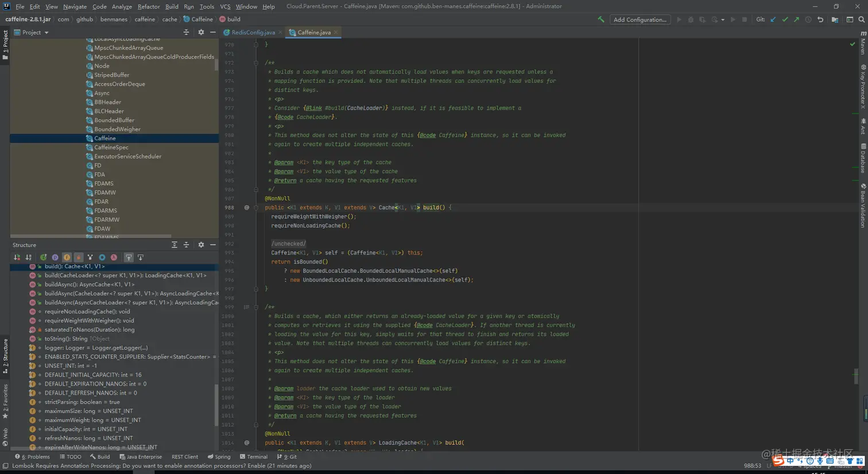Open the Analyze menu

tap(122, 6)
